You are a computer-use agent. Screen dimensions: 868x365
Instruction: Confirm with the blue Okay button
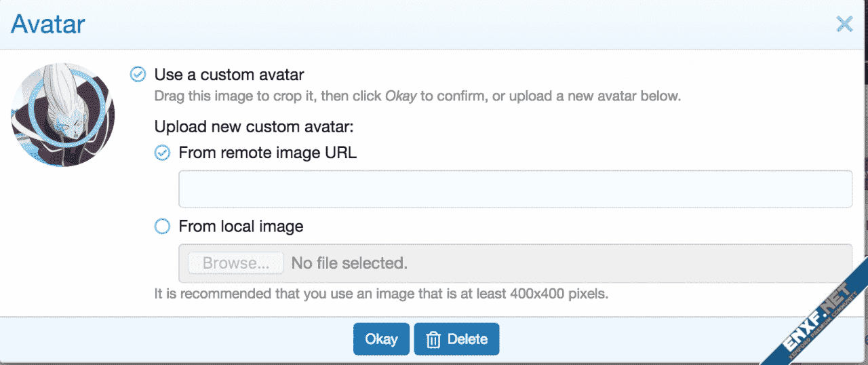click(x=381, y=339)
